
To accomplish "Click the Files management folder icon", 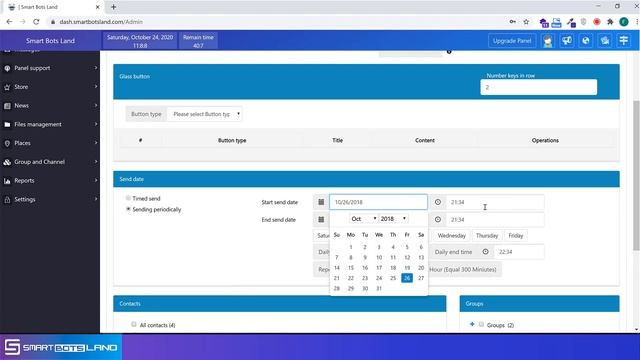I will coord(7,124).
